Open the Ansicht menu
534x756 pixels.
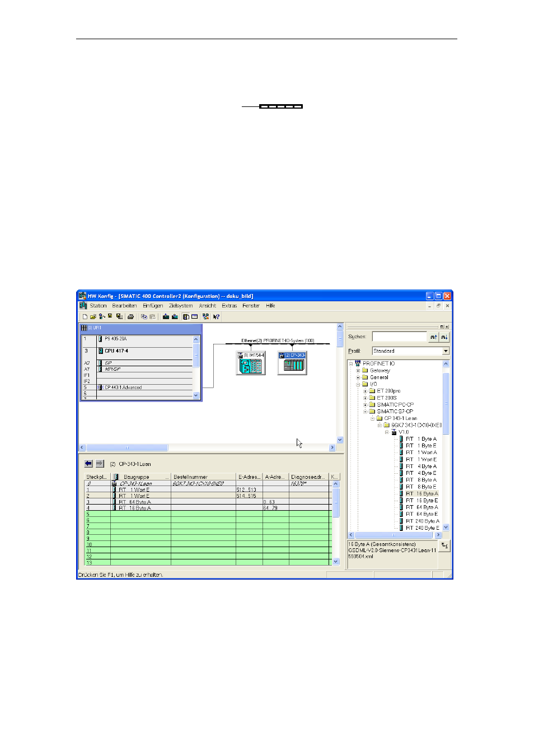click(x=207, y=306)
